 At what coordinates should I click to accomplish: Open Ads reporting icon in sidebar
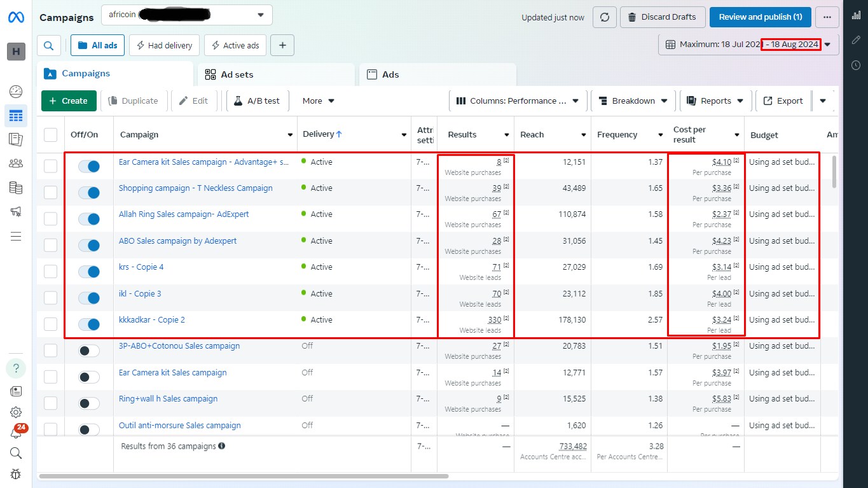coord(16,139)
